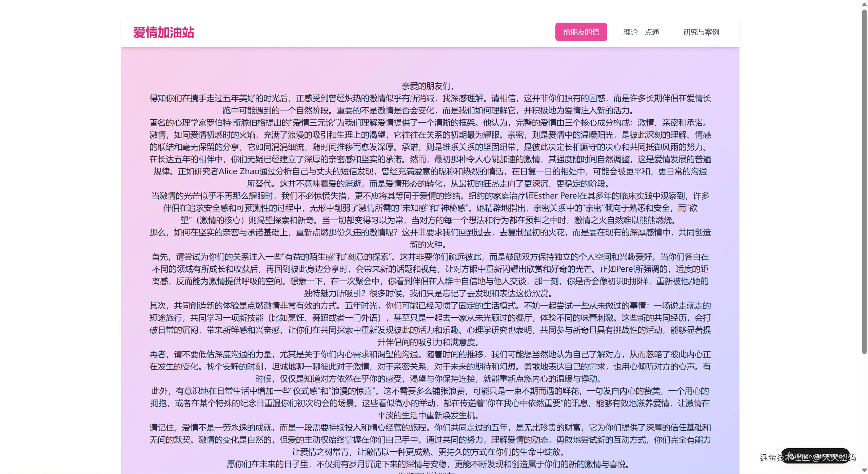Click the paragraph starting with 请记住
Viewport: 868px width, 474px height.
pos(430,440)
